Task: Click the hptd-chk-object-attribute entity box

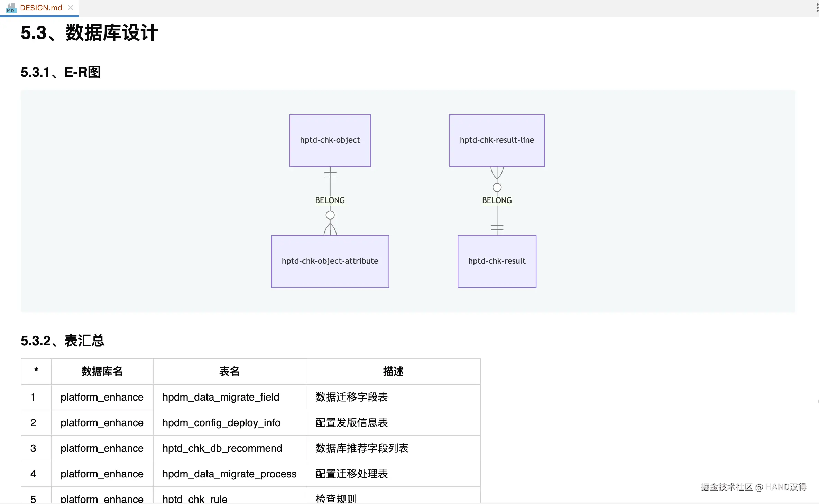Action: [x=330, y=261]
